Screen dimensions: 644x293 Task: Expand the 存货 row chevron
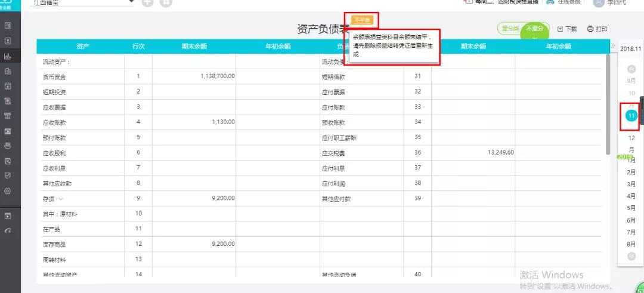[x=61, y=199]
